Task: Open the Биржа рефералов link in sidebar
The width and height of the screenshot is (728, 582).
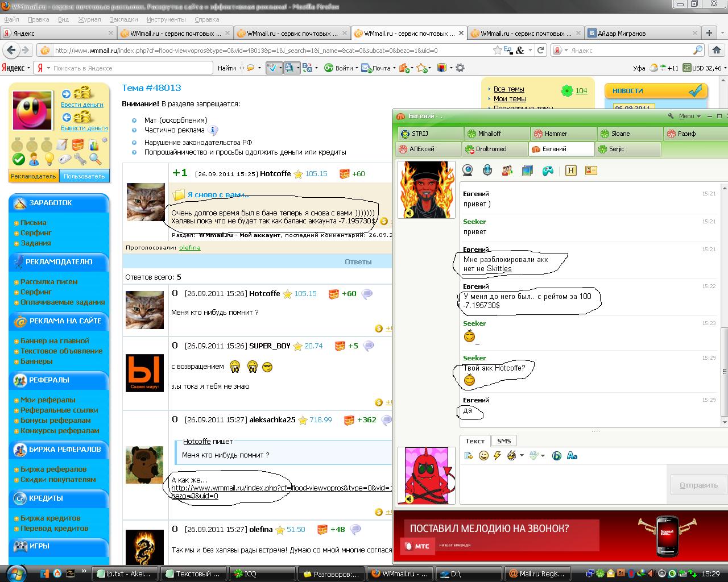Action: tap(53, 469)
